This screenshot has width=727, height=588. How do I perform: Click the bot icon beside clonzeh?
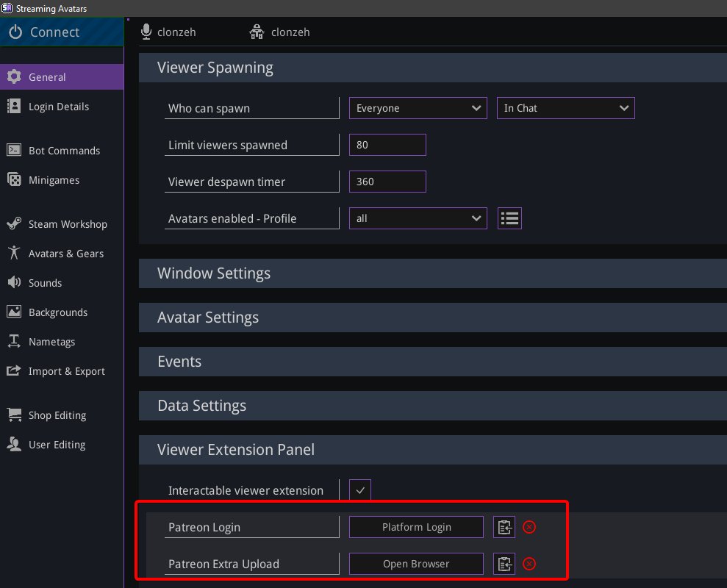point(257,32)
